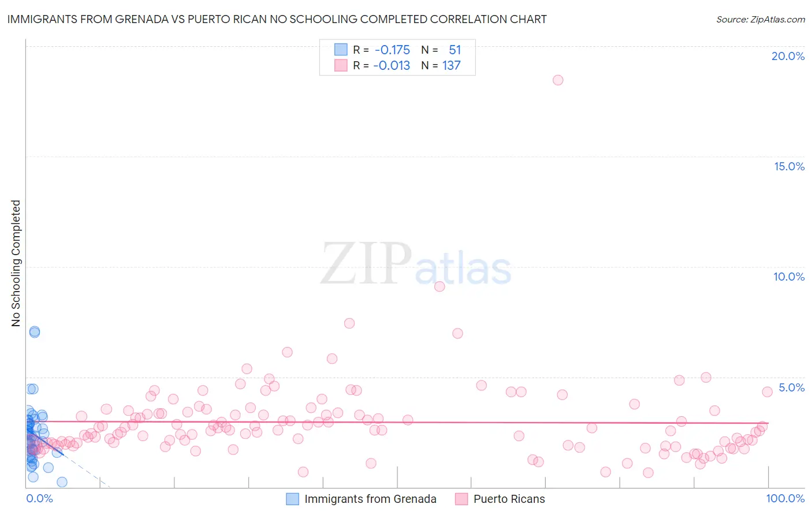Click the 0.0% x-axis label
Image resolution: width=812 pixels, height=515 pixels.
pos(39,498)
